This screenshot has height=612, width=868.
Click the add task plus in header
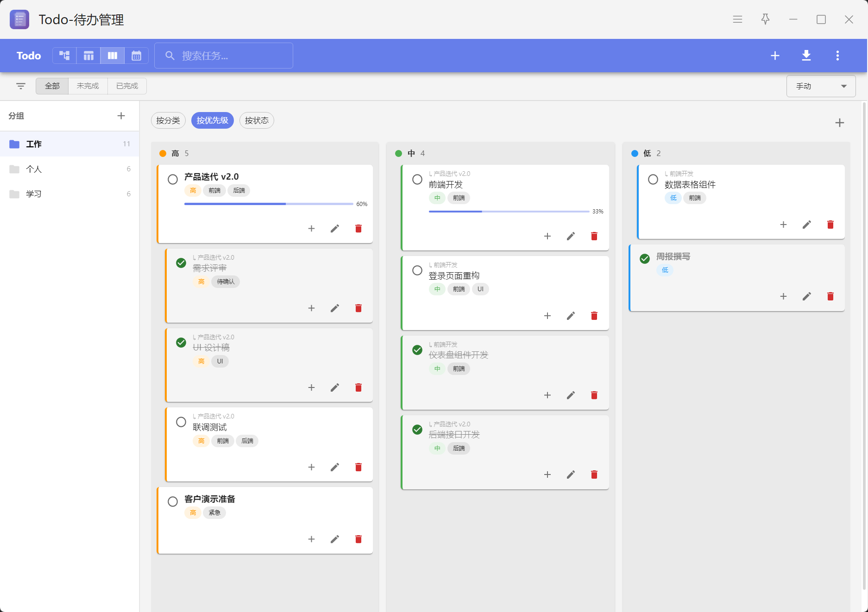coord(775,56)
